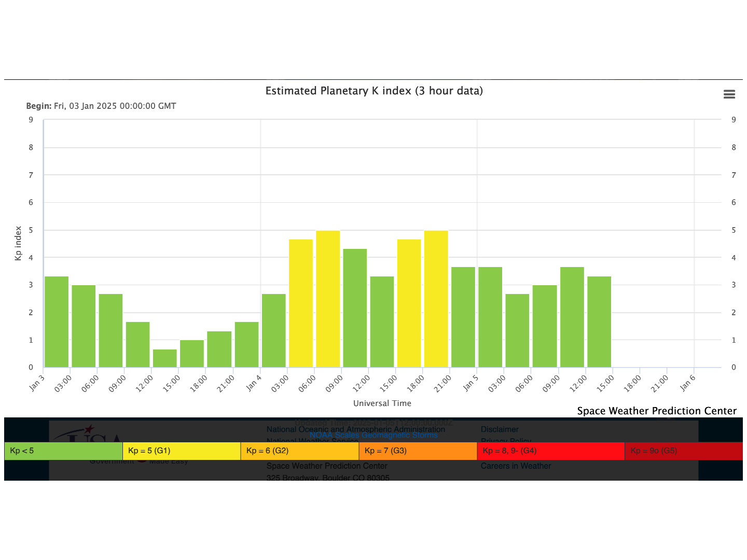Select the Kp = 6 (G2) legend box
This screenshot has height=560, width=747.
(x=299, y=451)
